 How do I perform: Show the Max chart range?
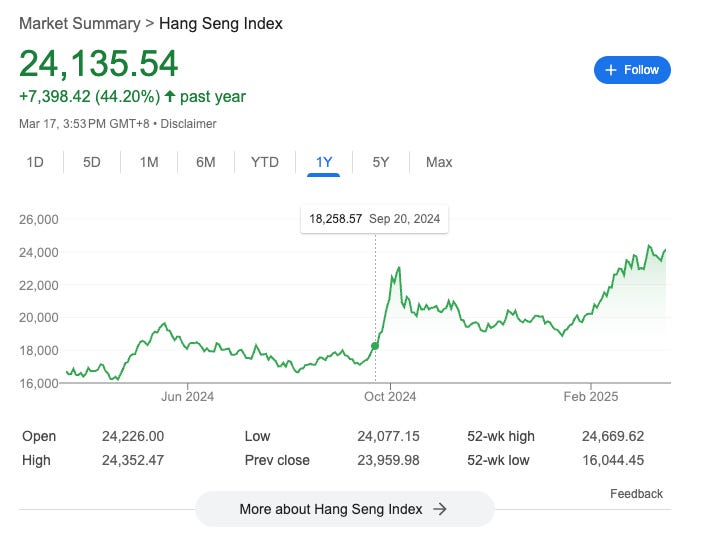point(439,162)
